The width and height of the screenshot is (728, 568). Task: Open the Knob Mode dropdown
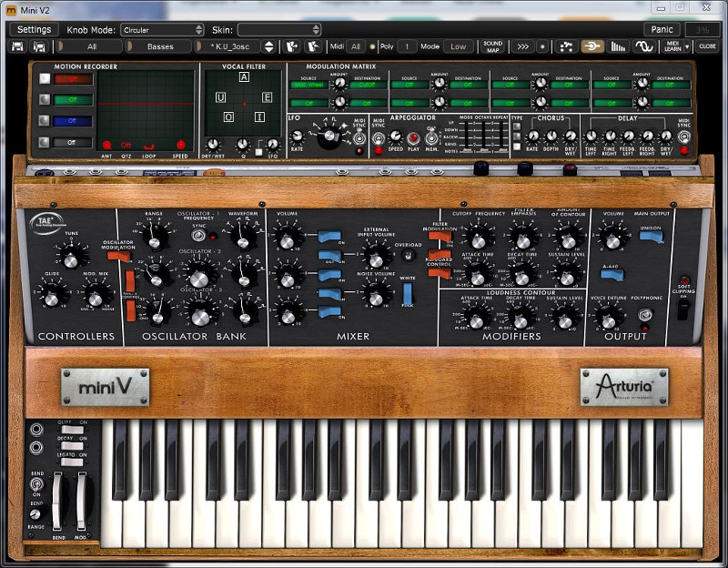pos(162,30)
